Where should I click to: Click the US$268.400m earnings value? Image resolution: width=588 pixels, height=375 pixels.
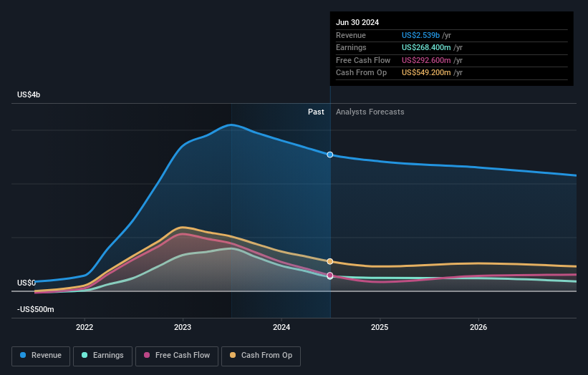pos(426,47)
